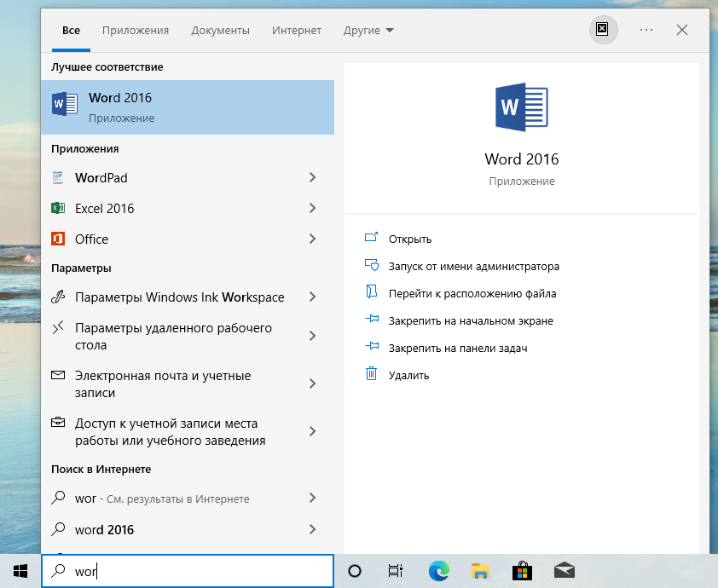Image resolution: width=718 pixels, height=588 pixels.
Task: Click the Удалить trash can icon
Action: pos(371,373)
